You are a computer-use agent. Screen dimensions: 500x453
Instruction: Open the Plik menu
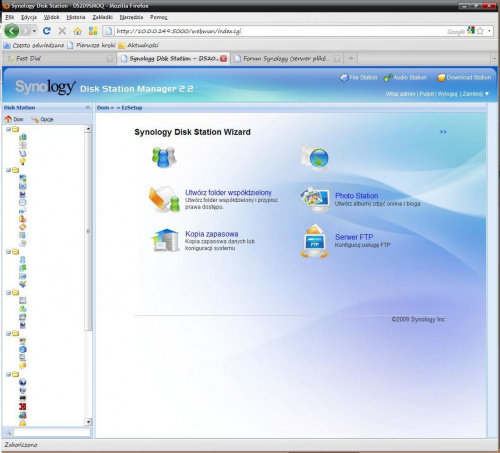coord(10,17)
